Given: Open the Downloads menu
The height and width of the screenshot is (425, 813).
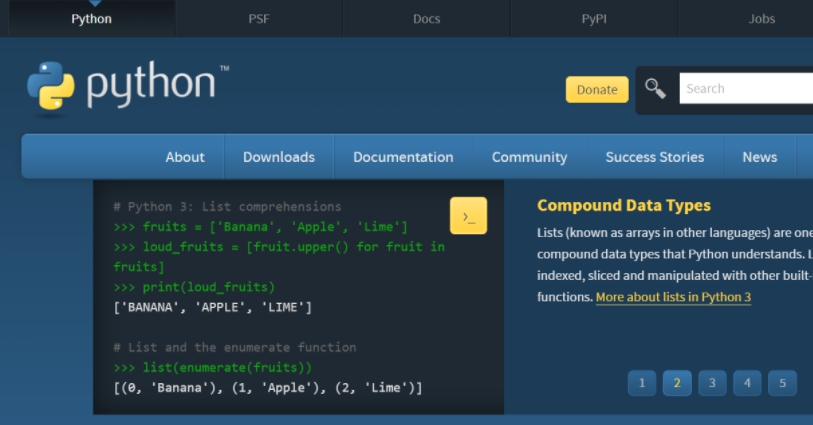Looking at the screenshot, I should pos(279,157).
